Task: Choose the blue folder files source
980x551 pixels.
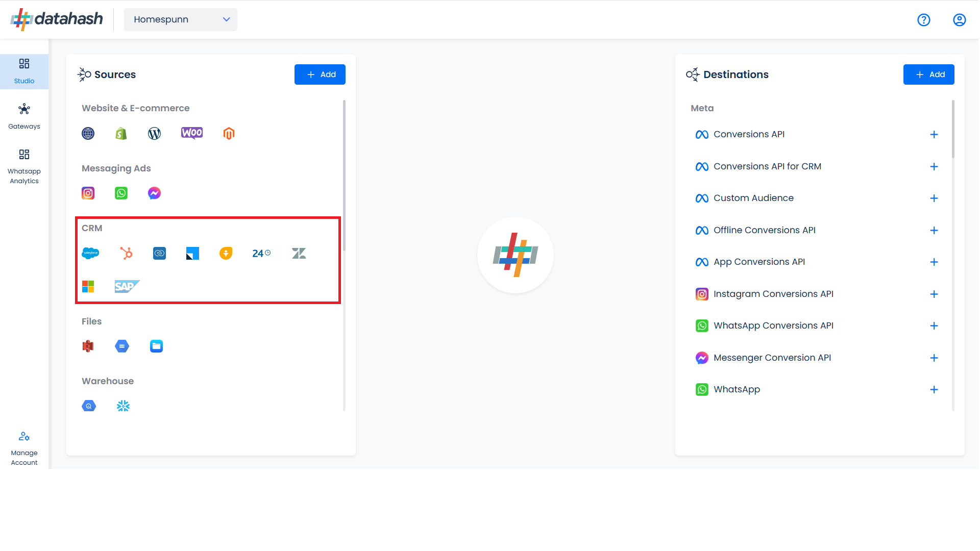Action: [x=156, y=346]
